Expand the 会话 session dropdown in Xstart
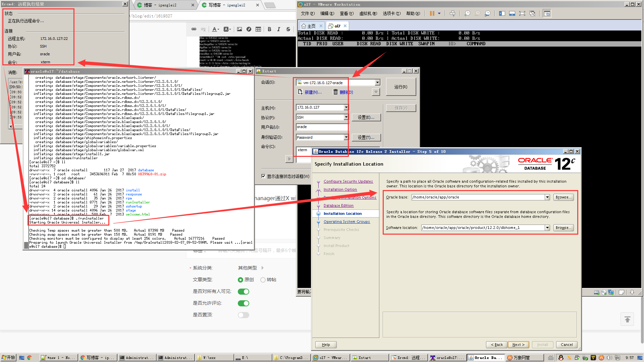The height and width of the screenshot is (362, 644). 377,83
